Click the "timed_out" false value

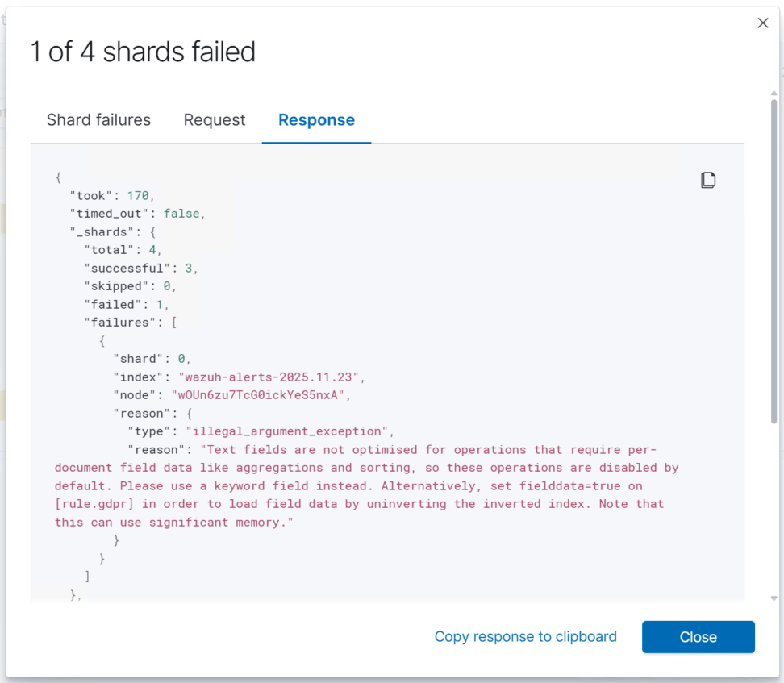click(x=184, y=214)
